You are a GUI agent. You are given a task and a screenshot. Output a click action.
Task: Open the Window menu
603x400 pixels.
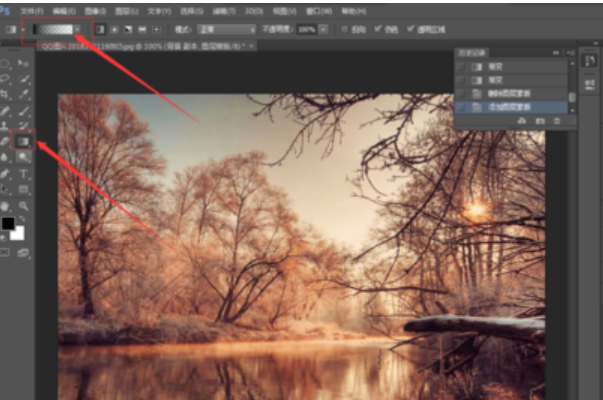pyautogui.click(x=319, y=11)
